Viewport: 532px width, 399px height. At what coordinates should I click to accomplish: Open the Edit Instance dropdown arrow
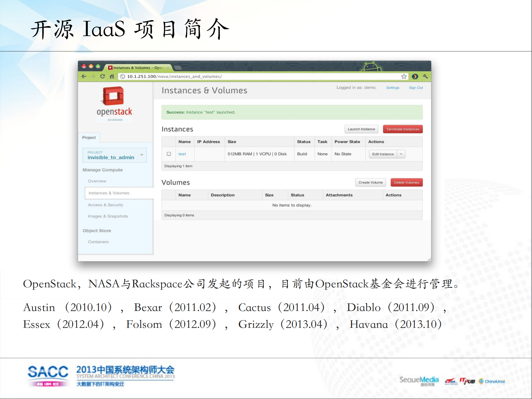click(401, 154)
